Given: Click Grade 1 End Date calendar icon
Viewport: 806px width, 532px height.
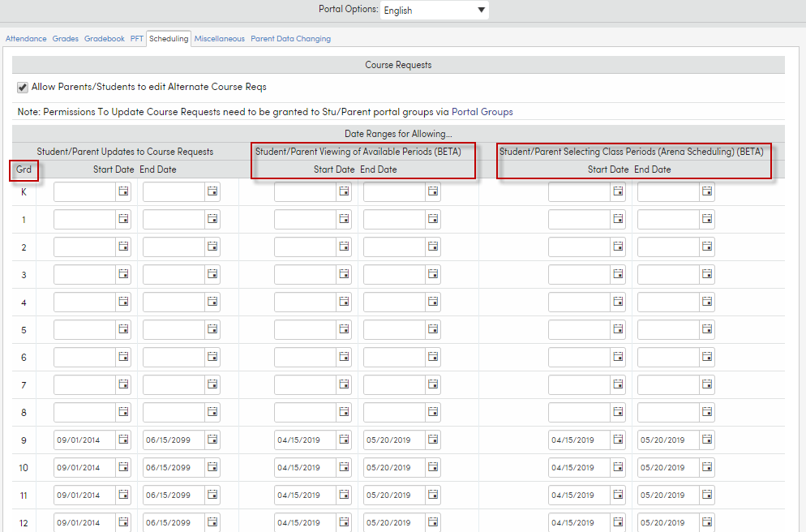Looking at the screenshot, I should 212,219.
